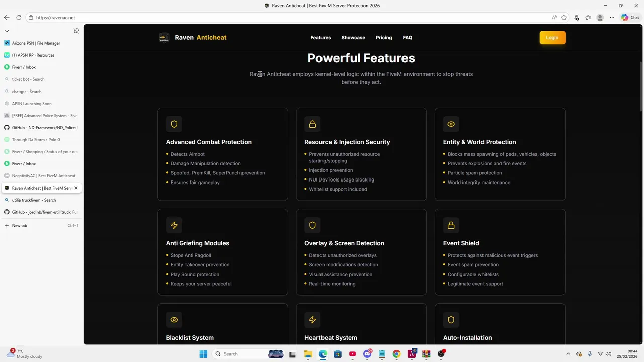Go back with the browser back arrow
The image size is (644, 362).
(x=7, y=17)
